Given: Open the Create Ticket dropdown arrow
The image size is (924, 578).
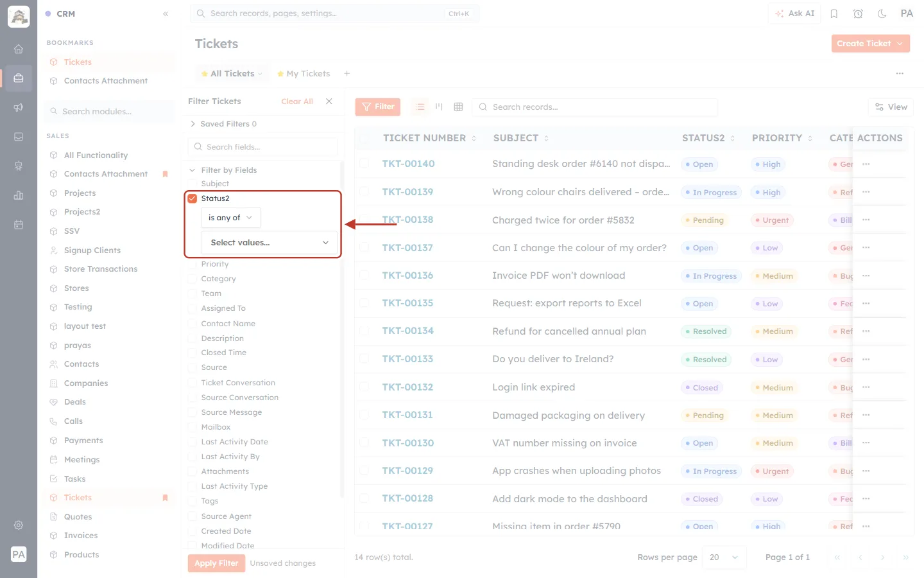Looking at the screenshot, I should click(900, 44).
